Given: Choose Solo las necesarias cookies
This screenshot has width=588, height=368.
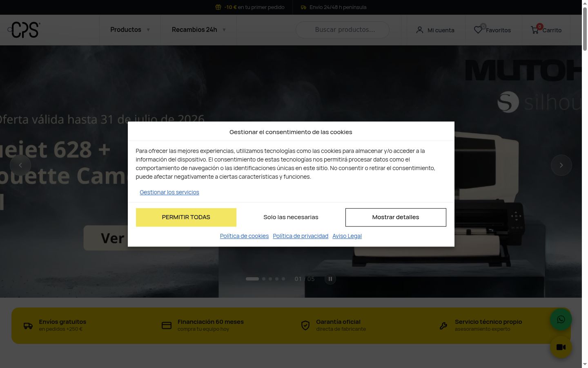Looking at the screenshot, I should tap(291, 217).
